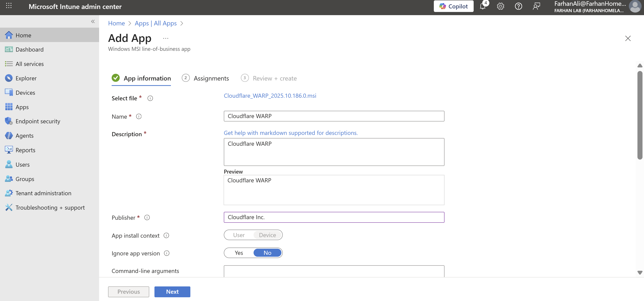This screenshot has height=301, width=644.
Task: Click the help question mark icon
Action: click(x=518, y=6)
